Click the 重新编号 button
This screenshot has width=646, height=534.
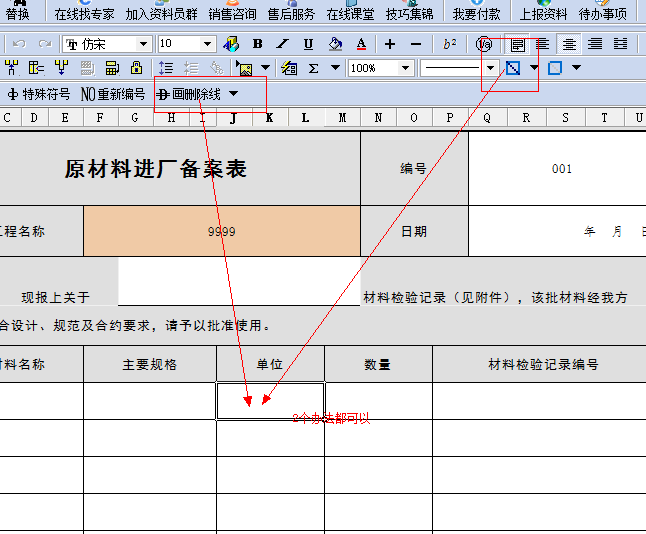pos(113,94)
